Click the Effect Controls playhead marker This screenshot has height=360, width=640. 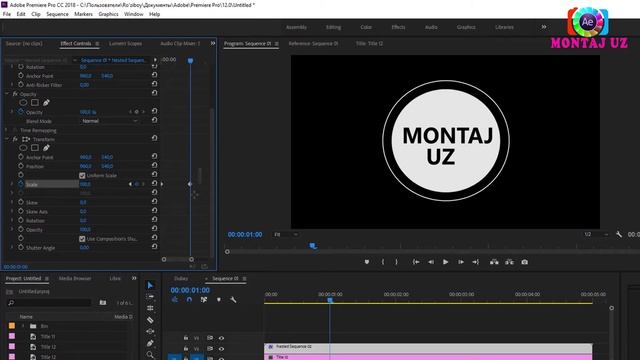190,61
